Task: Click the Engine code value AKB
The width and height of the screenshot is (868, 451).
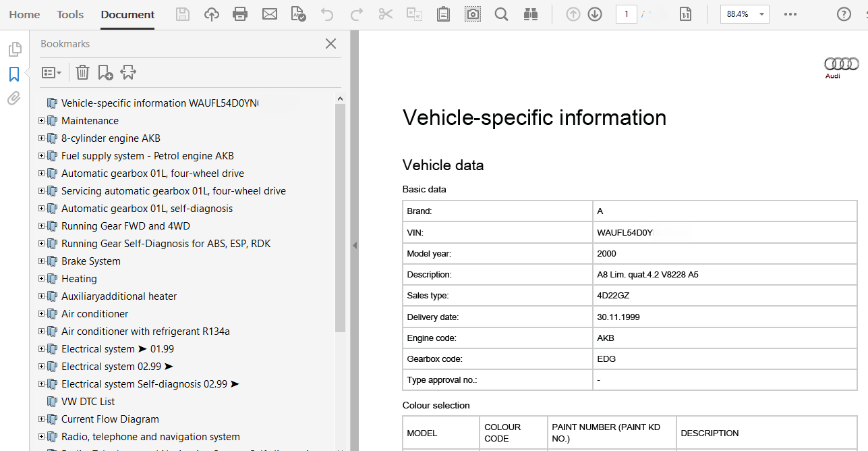Action: point(606,338)
